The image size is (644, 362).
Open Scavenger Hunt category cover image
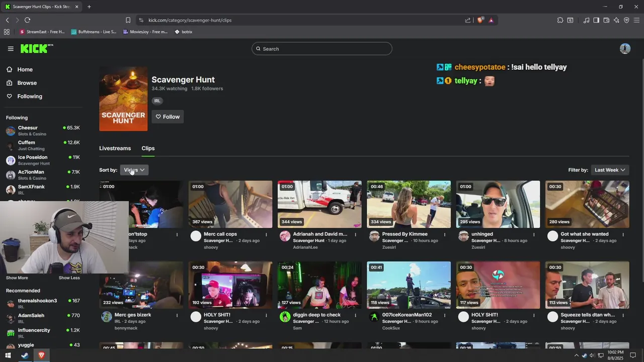tap(123, 99)
